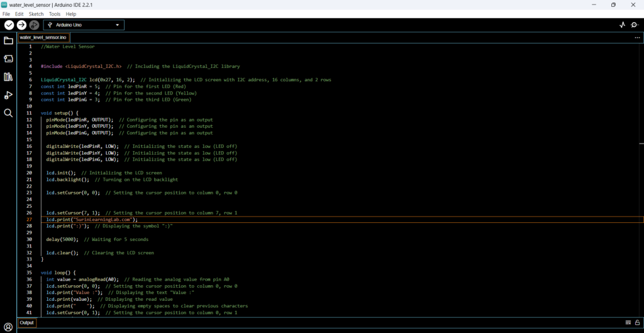Click the Arduino IDE logo in title bar
Image resolution: width=644 pixels, height=333 pixels.
(4, 4)
